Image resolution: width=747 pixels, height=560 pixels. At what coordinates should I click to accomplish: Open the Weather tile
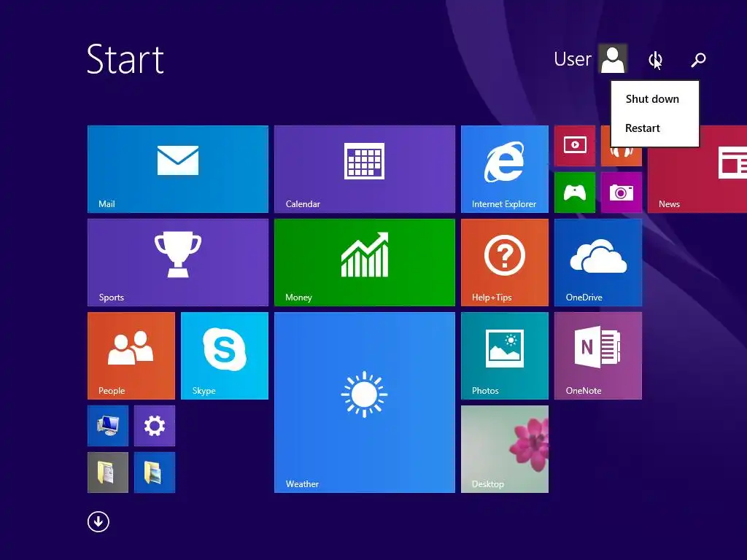coord(365,402)
